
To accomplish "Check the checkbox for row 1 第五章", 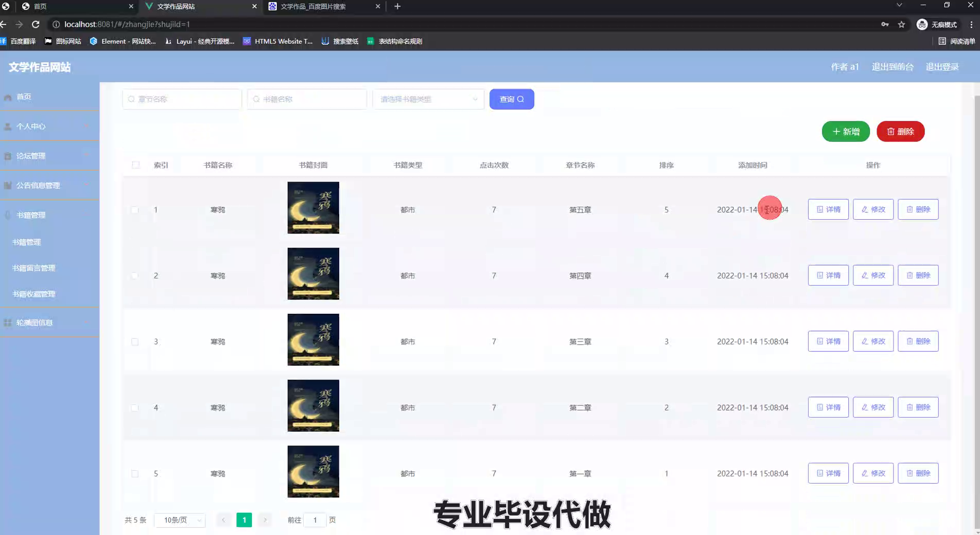I will 135,210.
